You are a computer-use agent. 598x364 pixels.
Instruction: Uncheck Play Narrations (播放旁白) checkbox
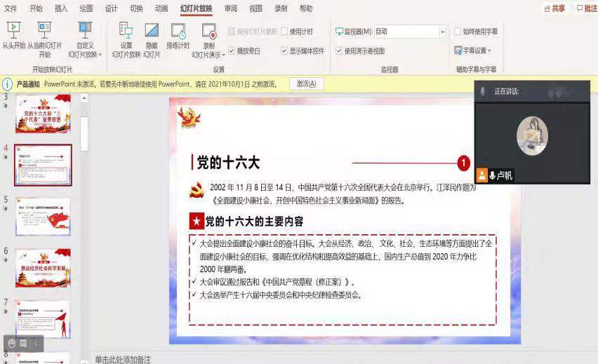click(x=232, y=50)
